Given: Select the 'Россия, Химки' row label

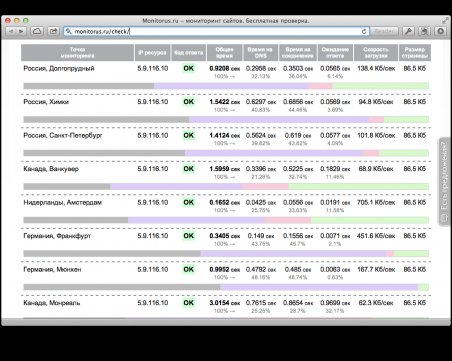Looking at the screenshot, I should pos(46,102).
